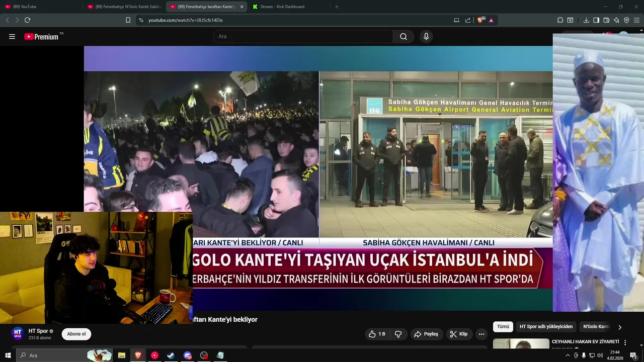
Task: Toggle the browser sidebar panel
Action: point(596,20)
